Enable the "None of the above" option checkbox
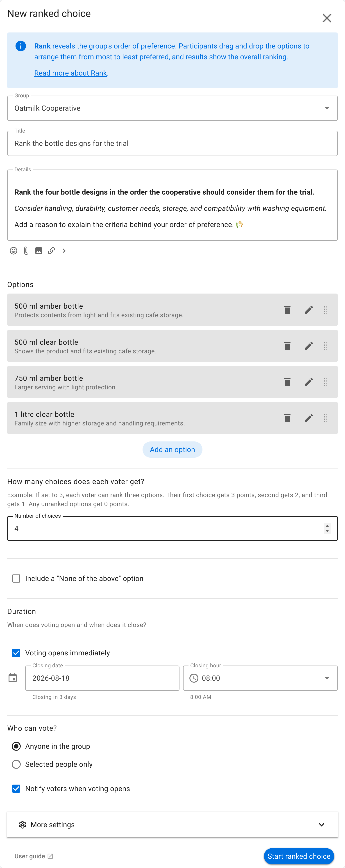 (16, 579)
